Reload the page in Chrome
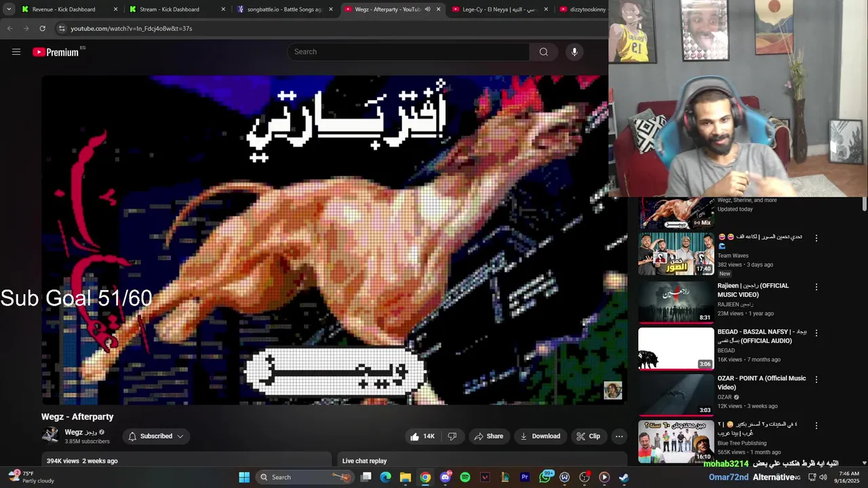The height and width of the screenshot is (488, 868). point(42,28)
